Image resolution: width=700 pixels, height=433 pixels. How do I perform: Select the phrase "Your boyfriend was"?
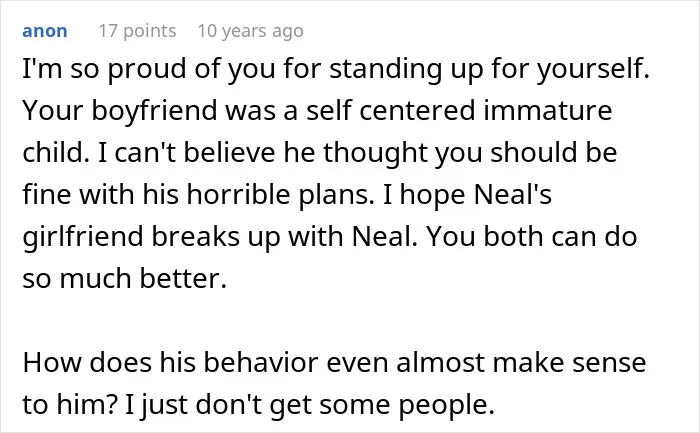coord(149,110)
